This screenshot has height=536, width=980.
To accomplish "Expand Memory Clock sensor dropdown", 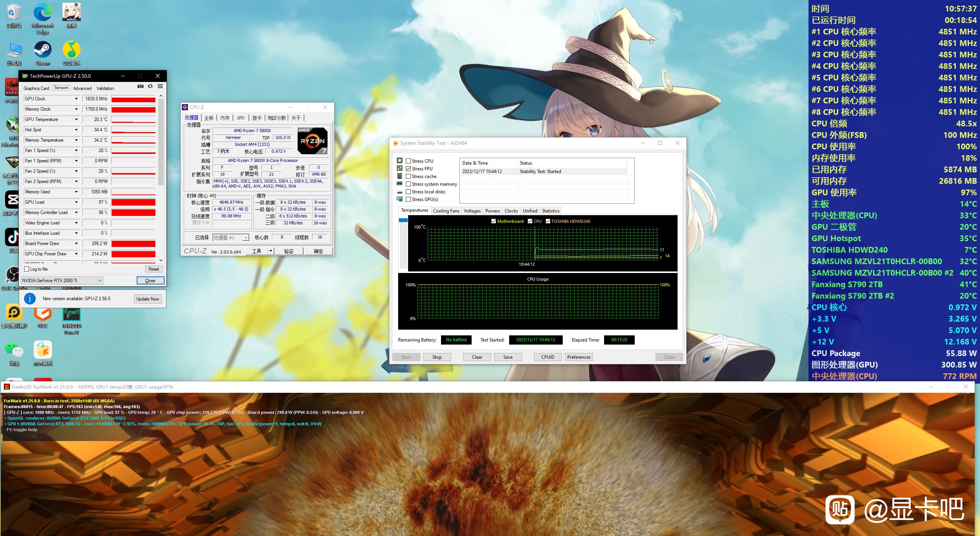I will click(76, 109).
